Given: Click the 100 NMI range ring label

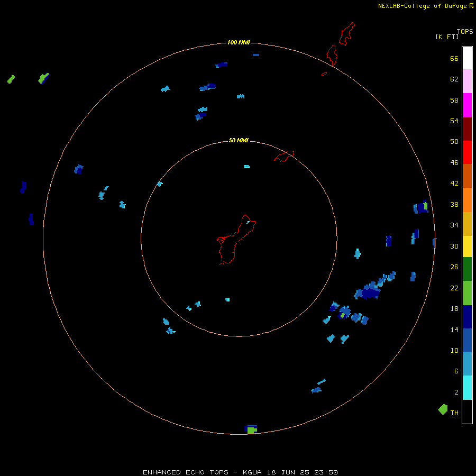Looking at the screenshot, I should coord(239,42).
